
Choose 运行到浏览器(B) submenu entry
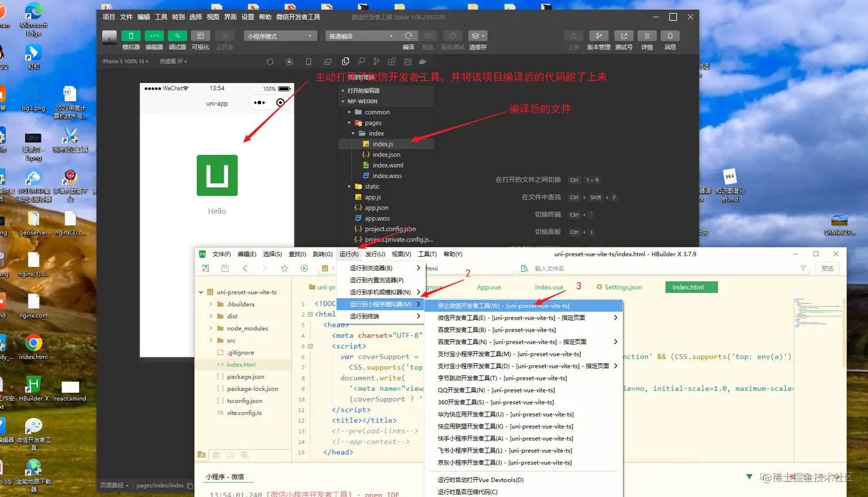(x=380, y=268)
